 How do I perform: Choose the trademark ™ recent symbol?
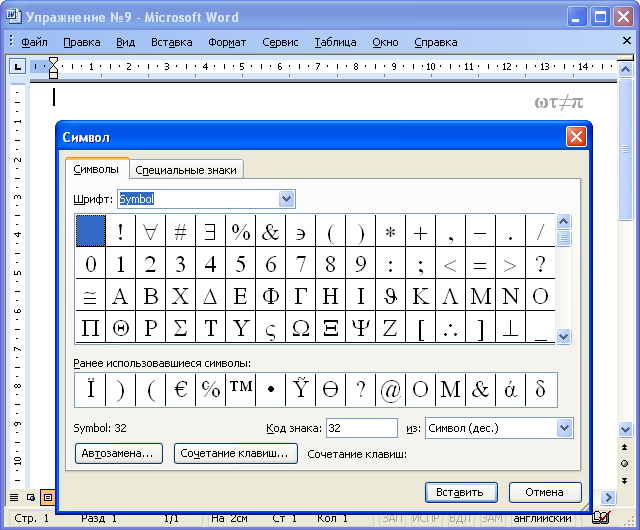[x=240, y=390]
